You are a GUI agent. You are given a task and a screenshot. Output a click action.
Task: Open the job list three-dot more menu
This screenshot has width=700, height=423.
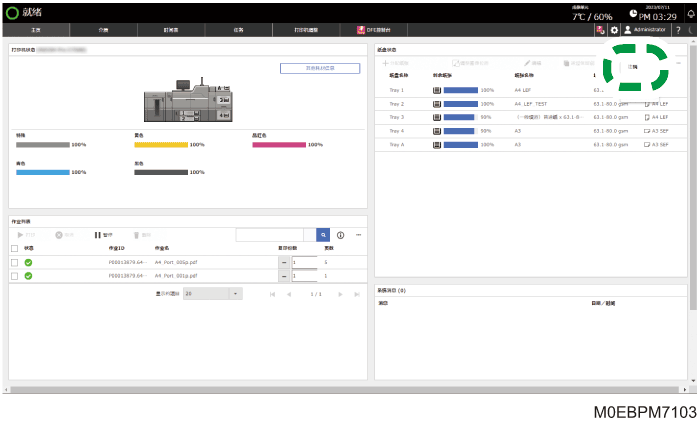pos(358,235)
